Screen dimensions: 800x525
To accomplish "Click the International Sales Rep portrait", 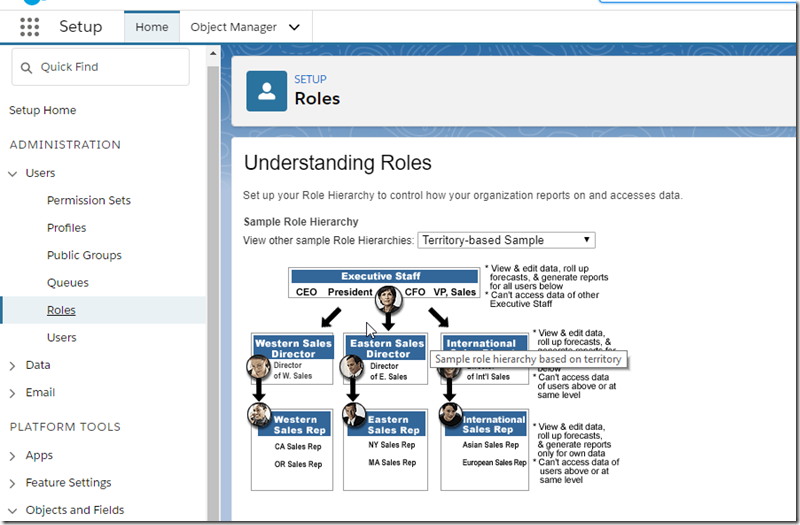I will coord(451,415).
